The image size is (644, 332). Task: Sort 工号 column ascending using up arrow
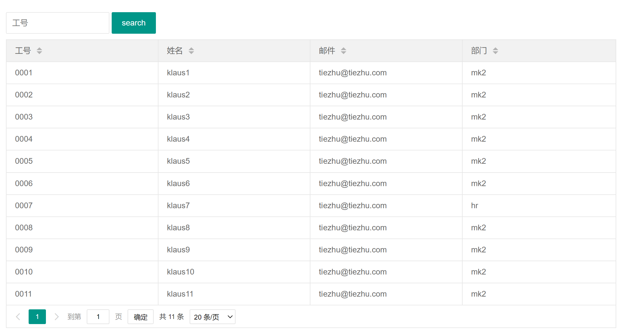[39, 49]
